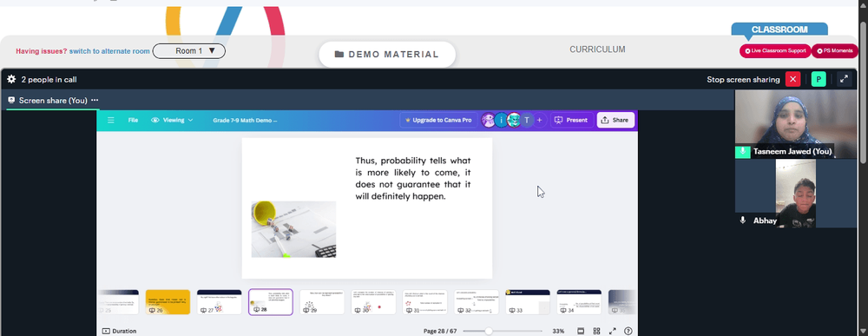Viewport: 868px width, 336px height.
Task: Click the first collaborator avatar in Canva
Action: click(x=488, y=120)
